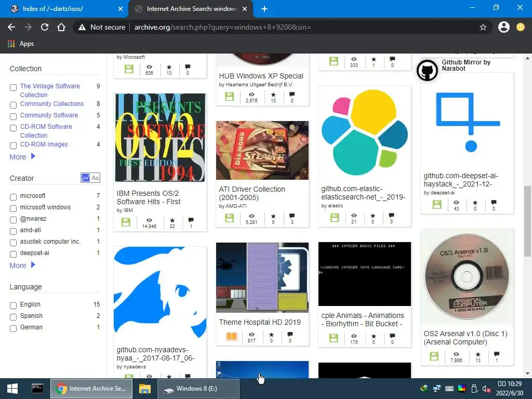Click the archive.org address bar URL
The height and width of the screenshot is (399, 532).
(222, 27)
